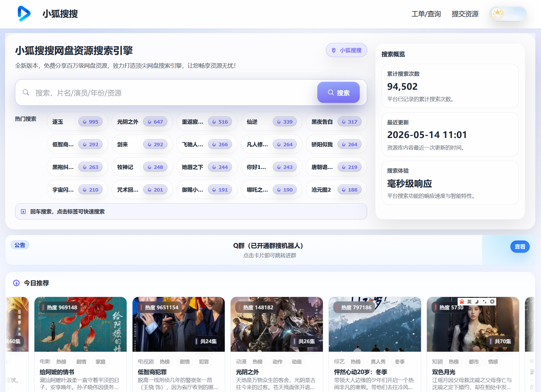Click the flame icon on the 317 badge
Image resolution: width=541 pixels, height=392 pixels.
click(x=344, y=122)
